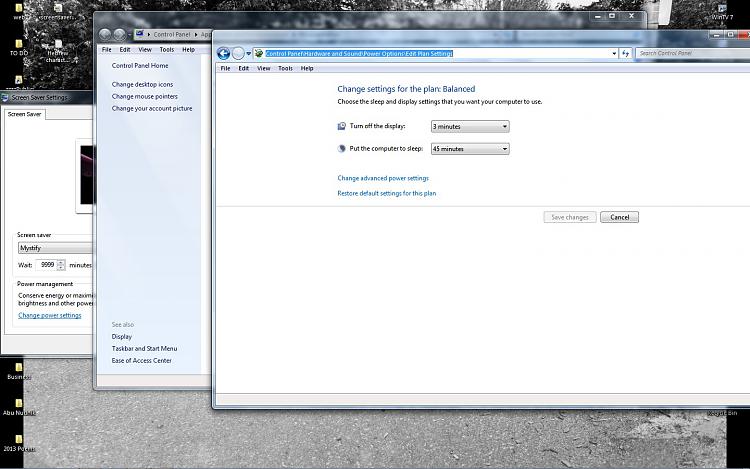This screenshot has height=469, width=750.
Task: Click the Turn off the display icon
Action: [x=342, y=126]
